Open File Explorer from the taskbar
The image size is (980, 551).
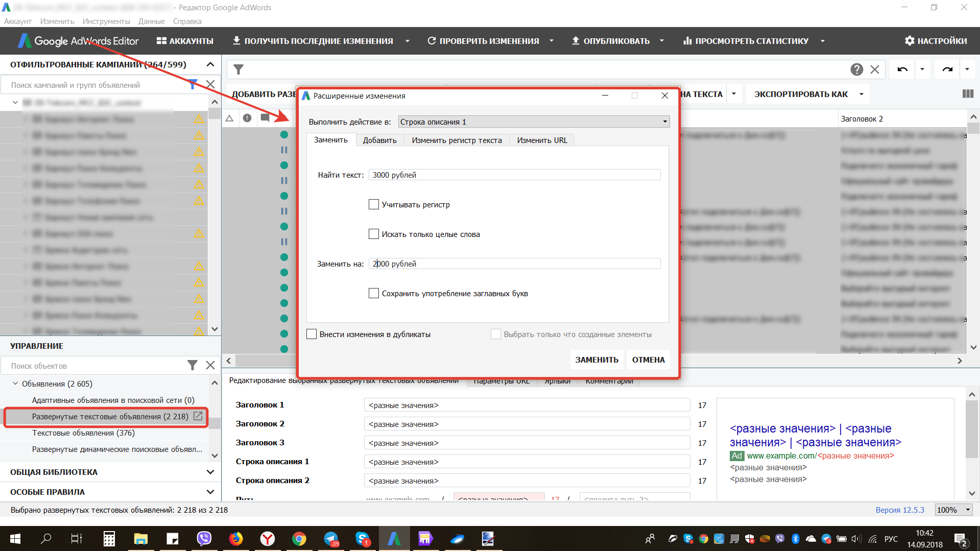coord(141,539)
